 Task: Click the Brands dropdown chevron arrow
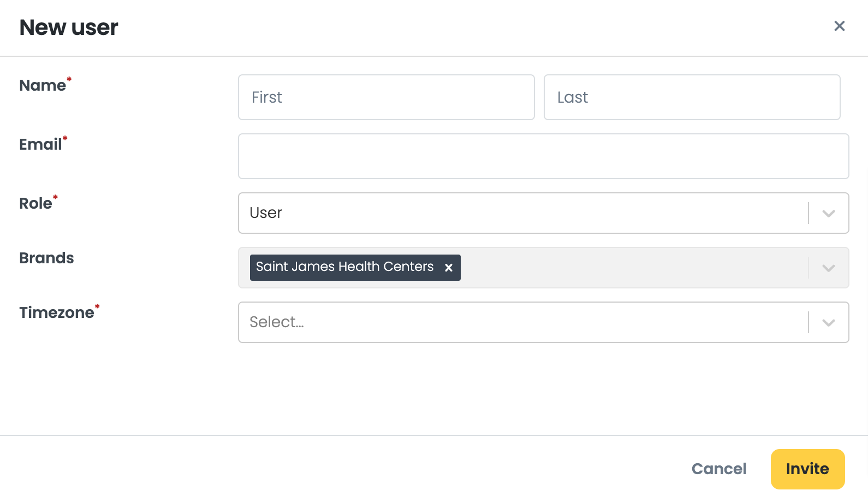[828, 268]
